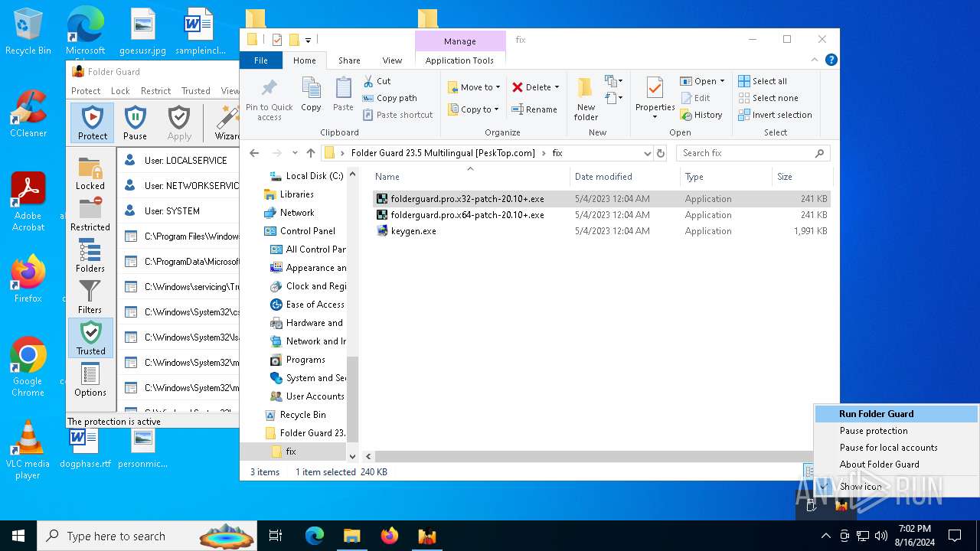Choose About Folder Guard menu entry
This screenshot has height=551, width=980.
pyautogui.click(x=897, y=465)
